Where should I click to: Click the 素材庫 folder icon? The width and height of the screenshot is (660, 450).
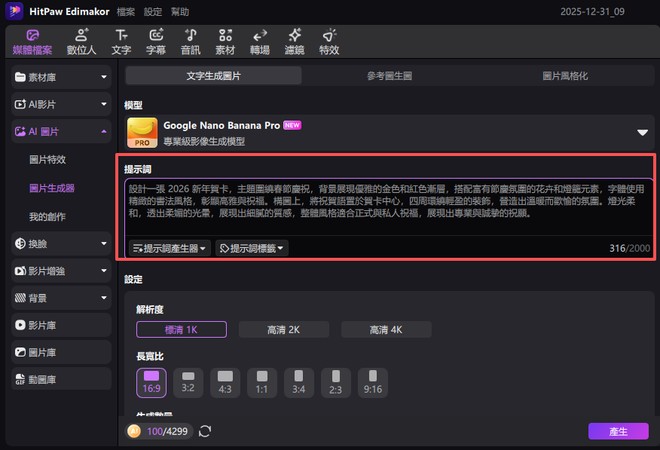tap(20, 77)
